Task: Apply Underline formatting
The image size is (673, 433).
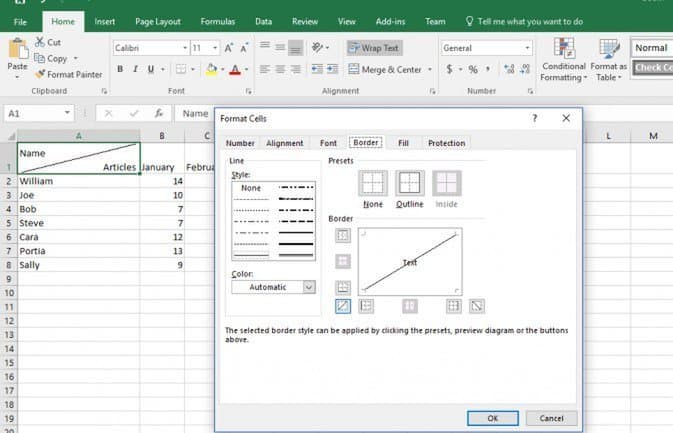Action: 151,69
